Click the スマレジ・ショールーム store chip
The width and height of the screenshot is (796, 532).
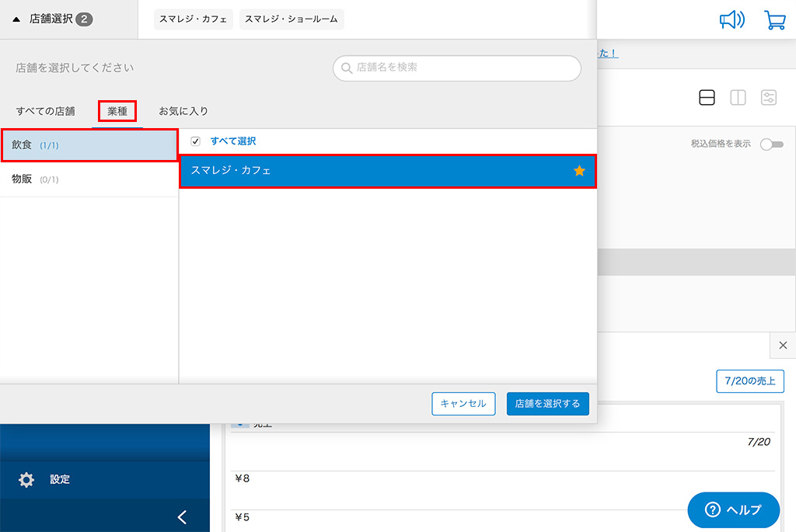(x=292, y=19)
